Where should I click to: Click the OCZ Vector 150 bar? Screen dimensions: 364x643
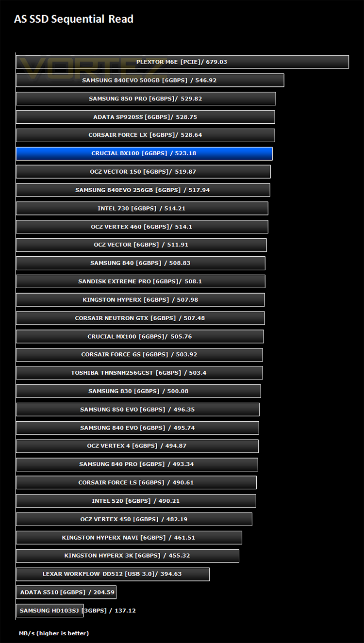tap(143, 172)
